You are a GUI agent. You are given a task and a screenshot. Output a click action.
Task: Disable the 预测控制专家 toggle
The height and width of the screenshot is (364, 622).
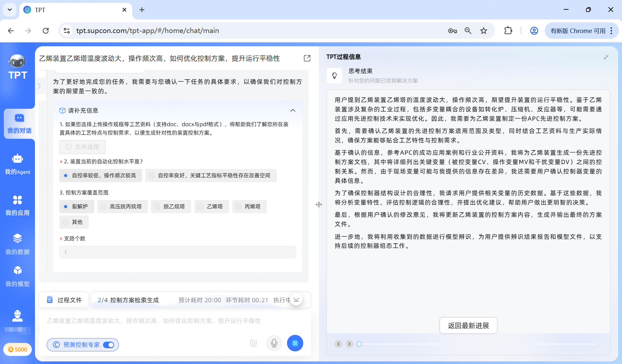(x=109, y=345)
